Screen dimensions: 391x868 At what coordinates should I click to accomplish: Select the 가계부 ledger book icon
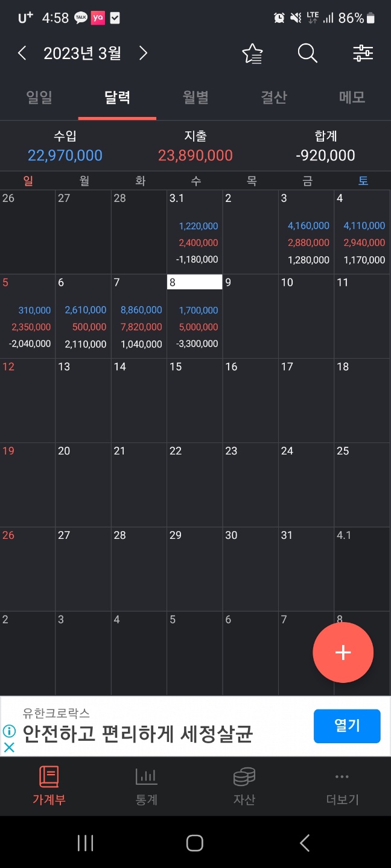pyautogui.click(x=49, y=776)
